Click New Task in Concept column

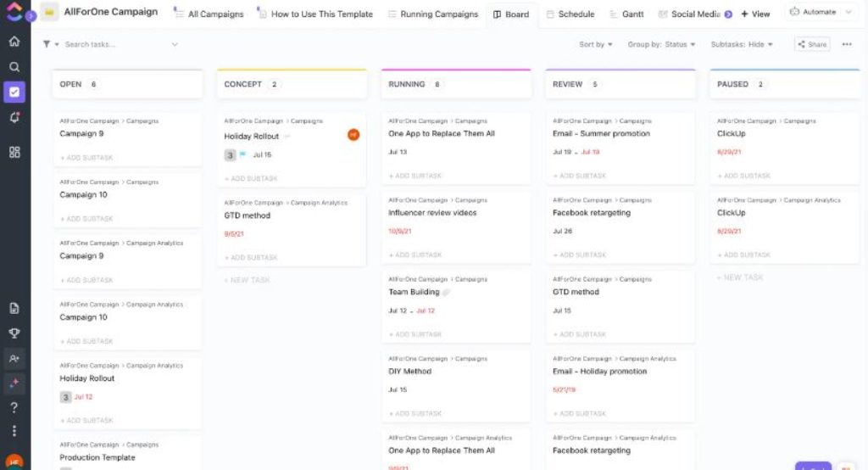coord(247,281)
